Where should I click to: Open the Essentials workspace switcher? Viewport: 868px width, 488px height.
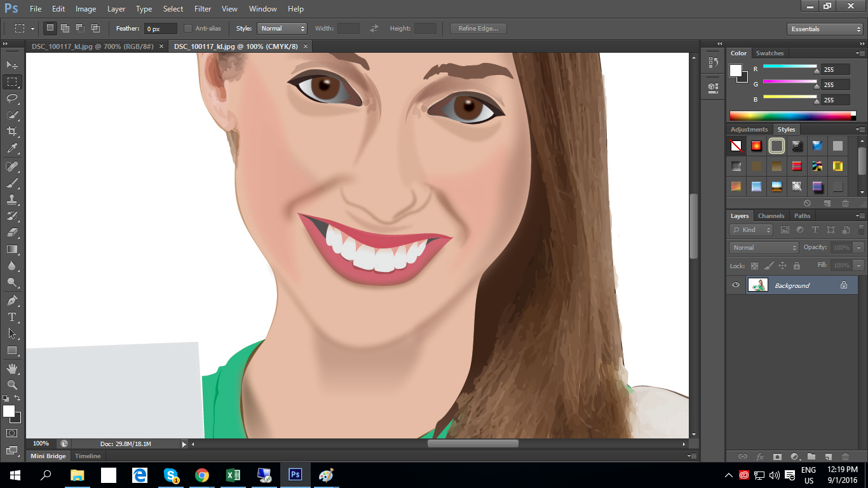pos(824,29)
